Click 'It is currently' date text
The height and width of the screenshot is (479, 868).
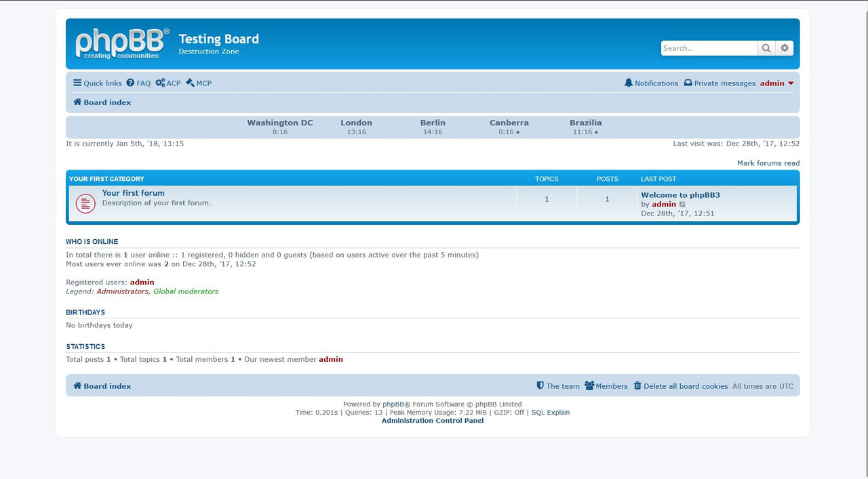click(x=125, y=144)
